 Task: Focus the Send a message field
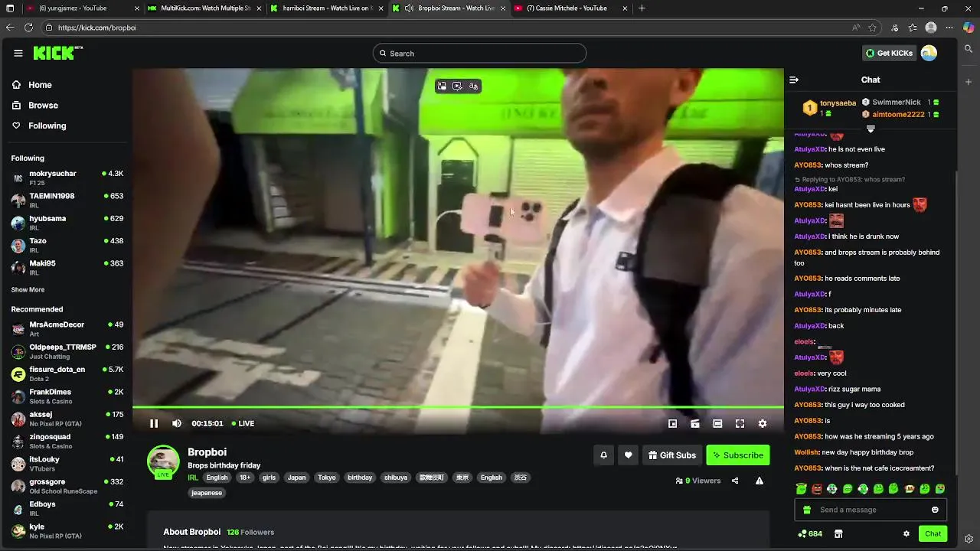tap(871, 510)
